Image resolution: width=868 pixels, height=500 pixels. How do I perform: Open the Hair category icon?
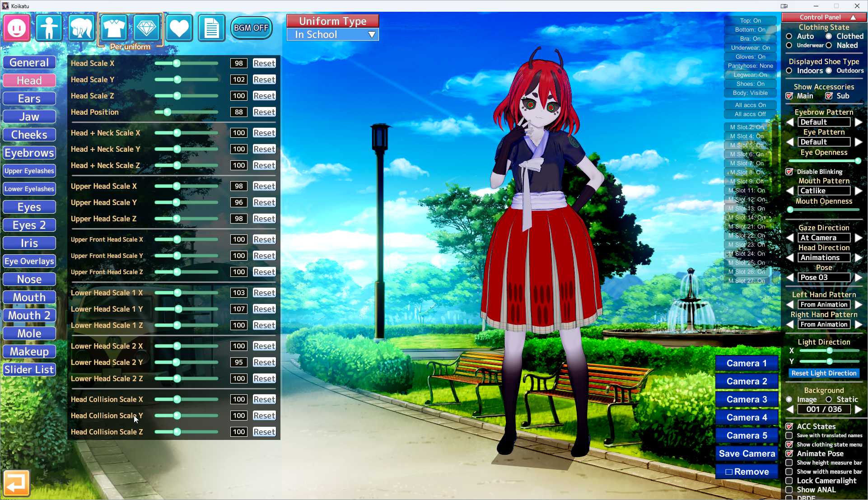click(x=81, y=28)
